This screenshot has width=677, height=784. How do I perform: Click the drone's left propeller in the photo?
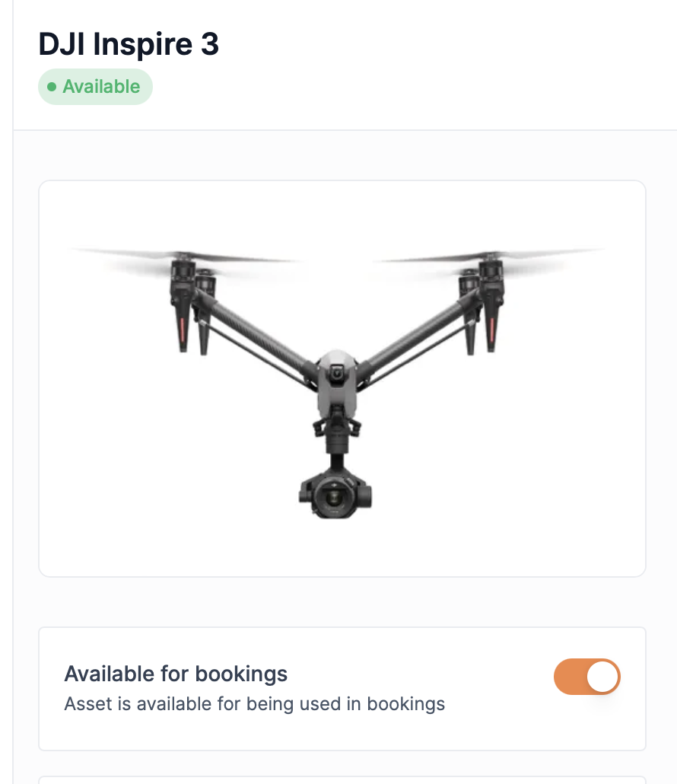pyautogui.click(x=181, y=255)
